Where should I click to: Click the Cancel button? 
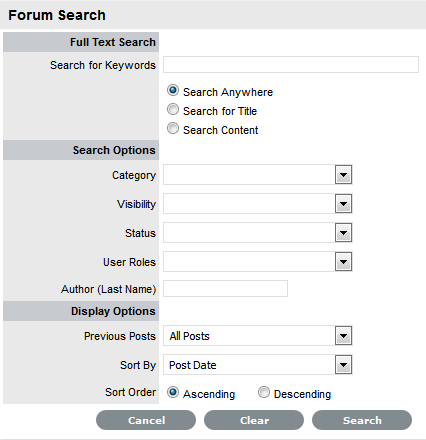[146, 420]
